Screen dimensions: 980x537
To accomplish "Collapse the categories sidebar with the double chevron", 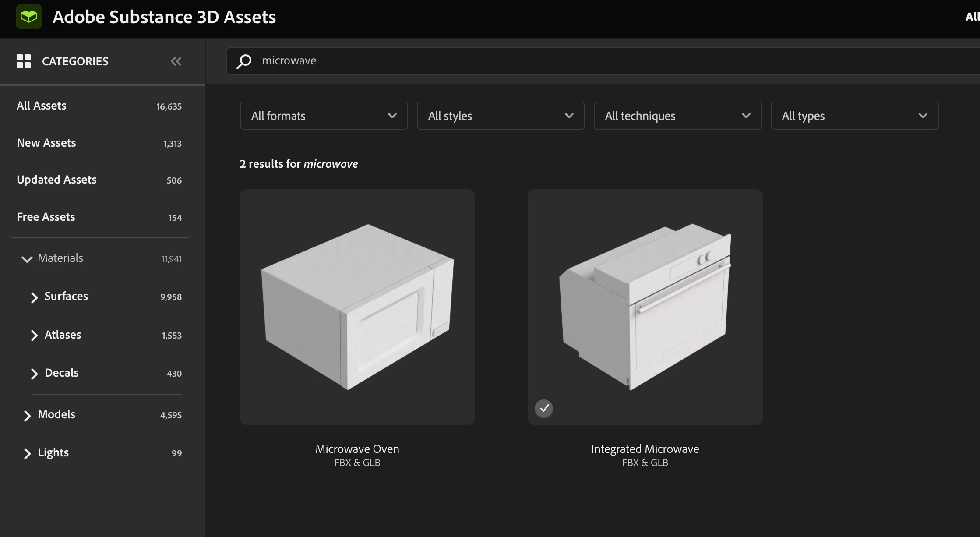I will (176, 61).
